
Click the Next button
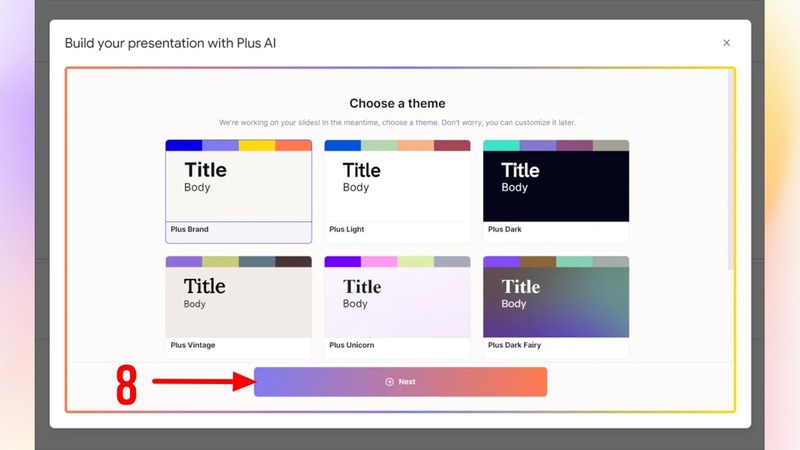[x=401, y=382]
